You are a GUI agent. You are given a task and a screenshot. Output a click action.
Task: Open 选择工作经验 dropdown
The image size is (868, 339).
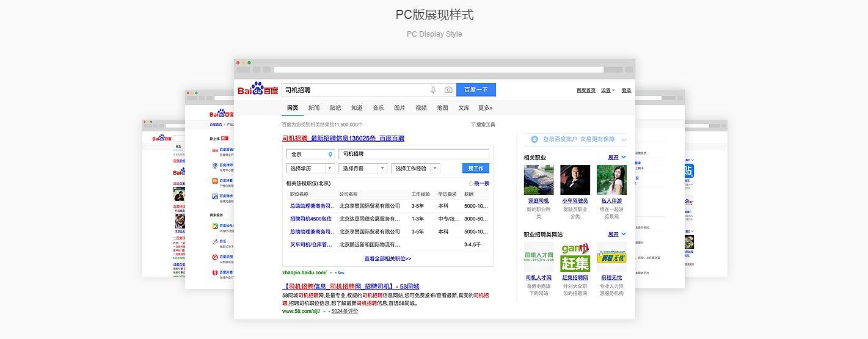click(x=415, y=169)
